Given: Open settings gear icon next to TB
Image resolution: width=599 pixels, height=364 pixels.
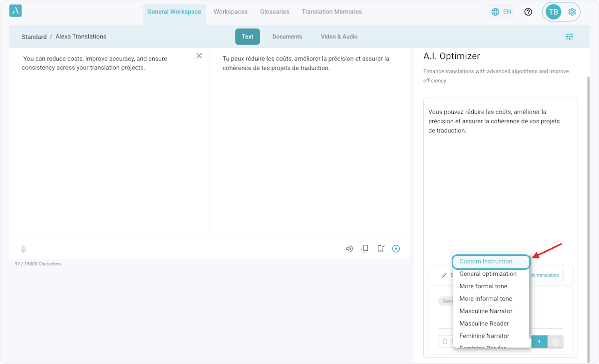Looking at the screenshot, I should [x=572, y=12].
